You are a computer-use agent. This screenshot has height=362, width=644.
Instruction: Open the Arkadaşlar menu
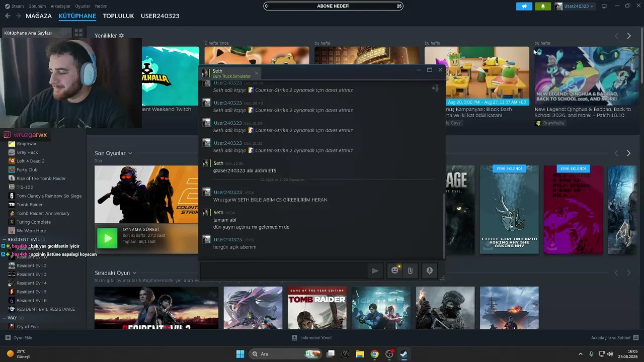[x=61, y=7]
